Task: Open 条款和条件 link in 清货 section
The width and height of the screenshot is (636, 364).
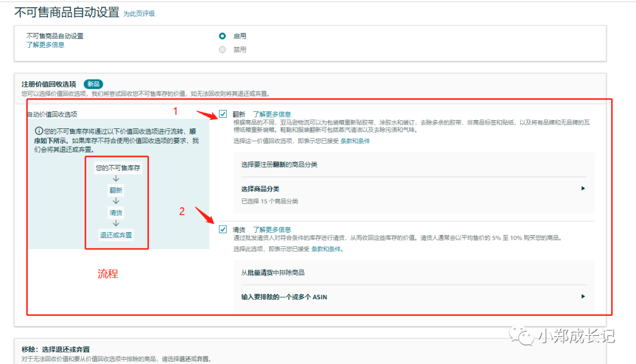Action: pyautogui.click(x=326, y=249)
